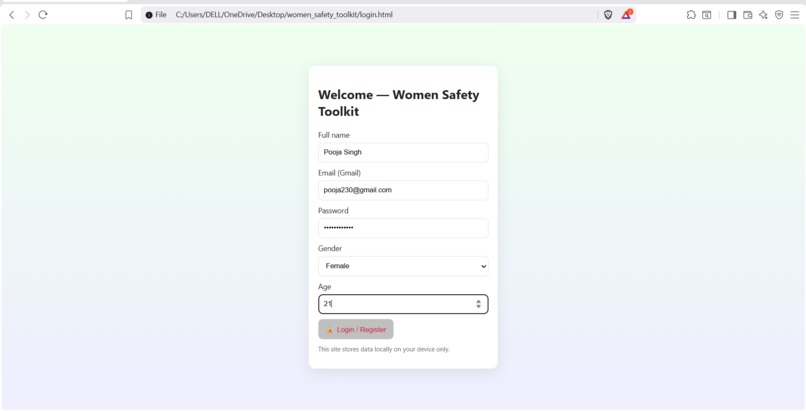
Task: Bookmark this page using the bookmark icon
Action: pos(129,15)
